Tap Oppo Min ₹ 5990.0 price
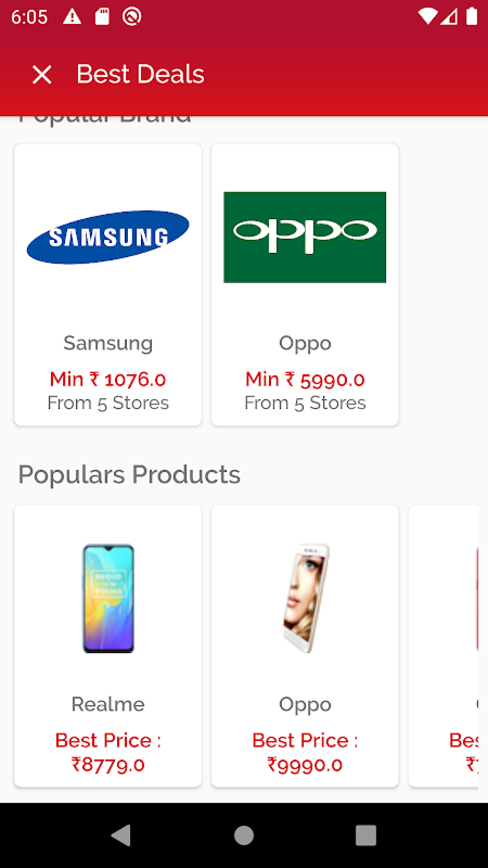The height and width of the screenshot is (868, 488). coord(305,380)
